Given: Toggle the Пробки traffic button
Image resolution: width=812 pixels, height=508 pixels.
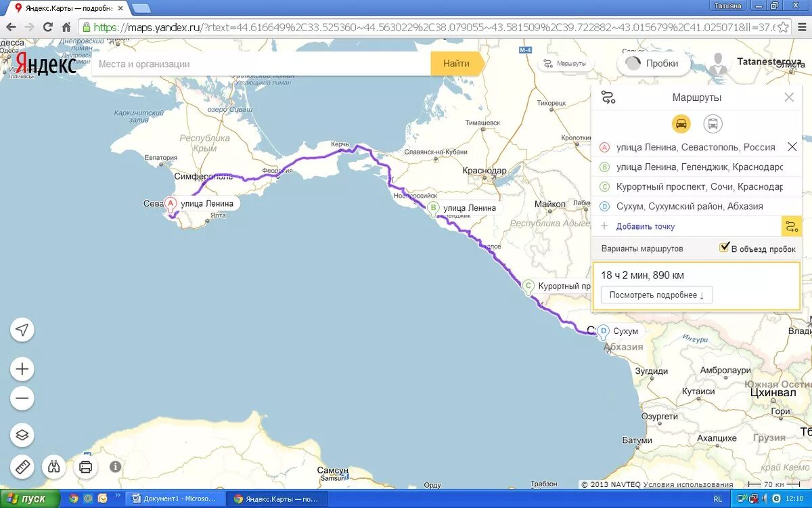Looking at the screenshot, I should tap(653, 64).
